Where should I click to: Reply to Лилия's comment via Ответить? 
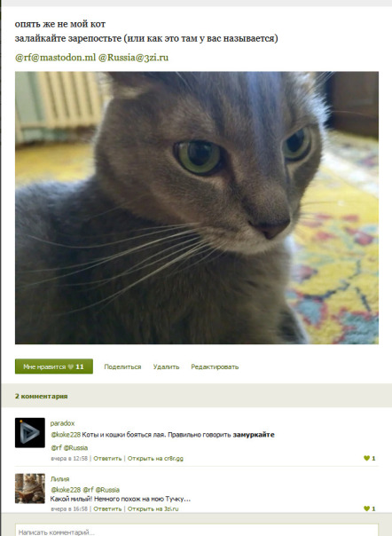[107, 508]
